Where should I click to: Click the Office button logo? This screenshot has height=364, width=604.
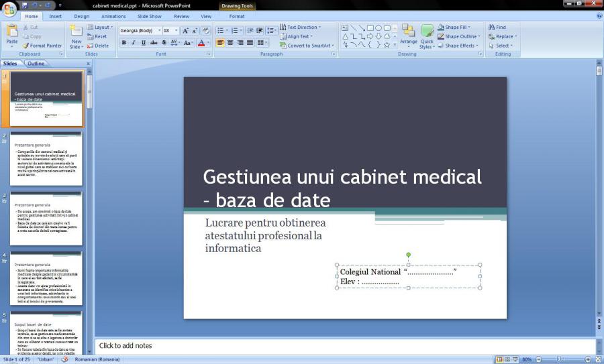(9, 8)
